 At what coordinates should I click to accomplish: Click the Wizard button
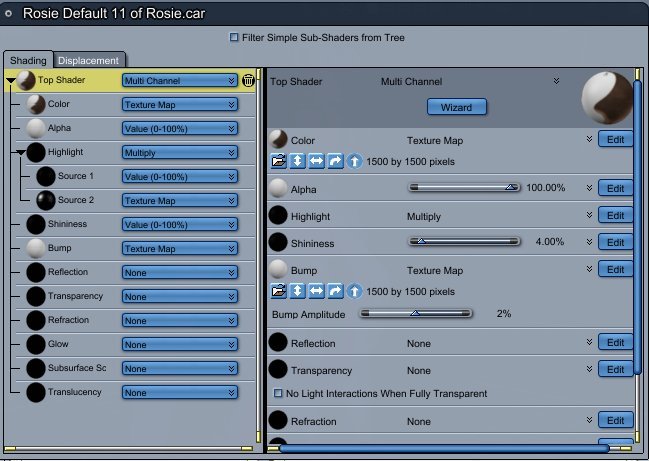[457, 107]
